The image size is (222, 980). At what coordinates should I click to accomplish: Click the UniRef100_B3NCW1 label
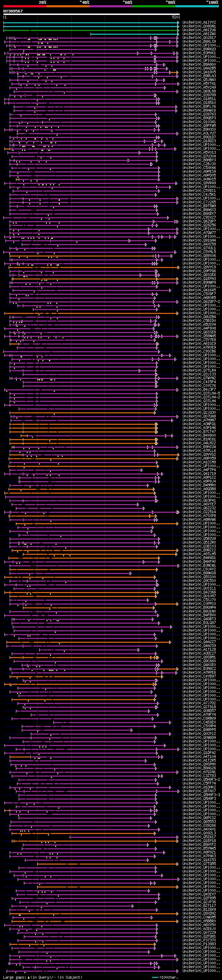(x=199, y=565)
